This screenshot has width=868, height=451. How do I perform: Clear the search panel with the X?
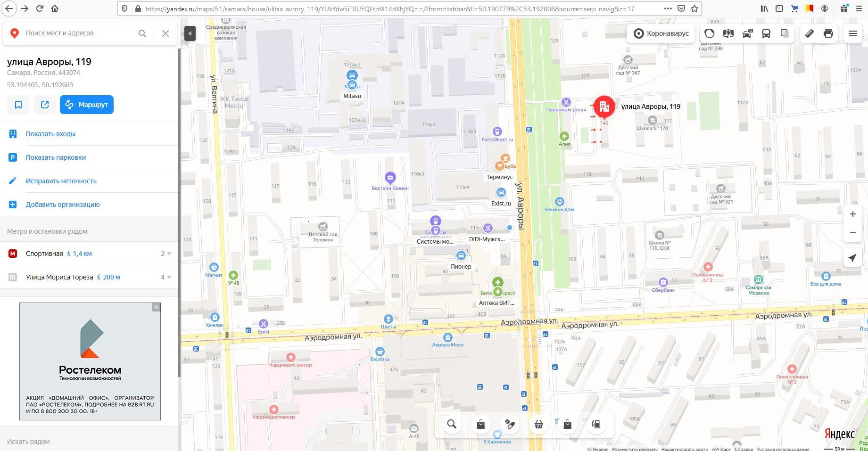(x=165, y=33)
